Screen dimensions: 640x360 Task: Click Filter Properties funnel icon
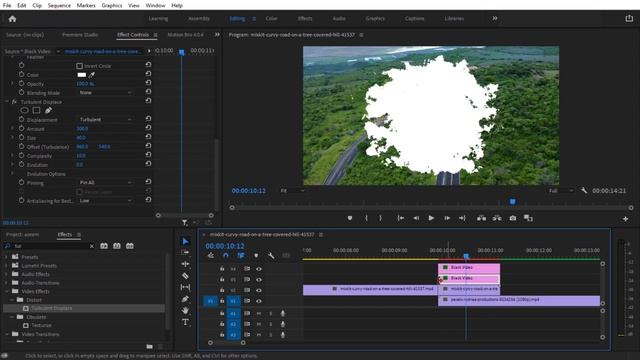pos(184,222)
